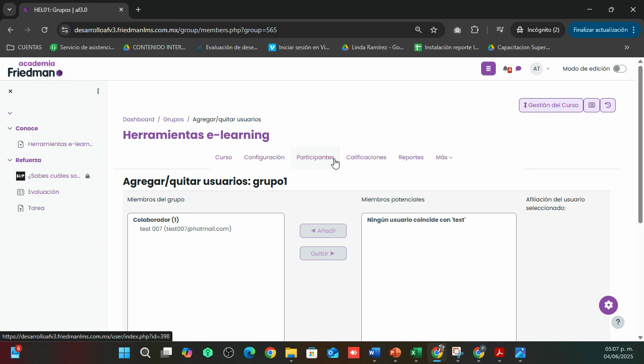Viewport: 644px width, 364px height.
Task: Open Servicio de asistenci... bookmark
Action: [82, 47]
